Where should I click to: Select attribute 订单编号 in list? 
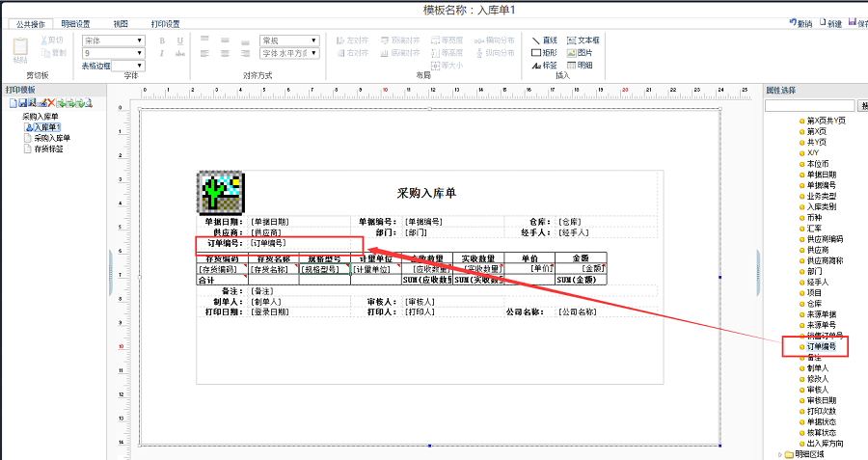click(821, 346)
